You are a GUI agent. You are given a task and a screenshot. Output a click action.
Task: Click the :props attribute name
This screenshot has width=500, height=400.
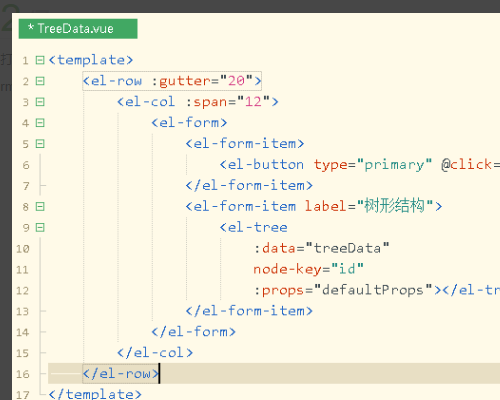(279, 290)
